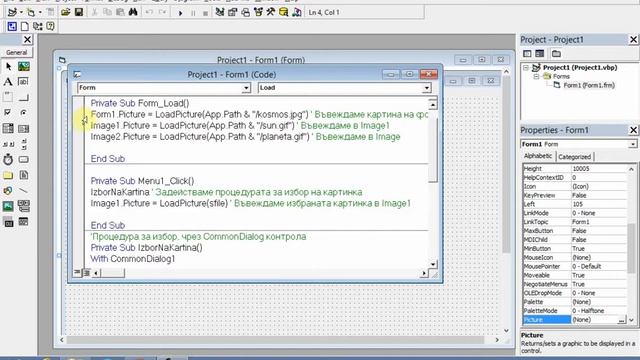This screenshot has height=360, width=640.
Task: Select the Frame control in the toolbox
Action: (x=8, y=97)
